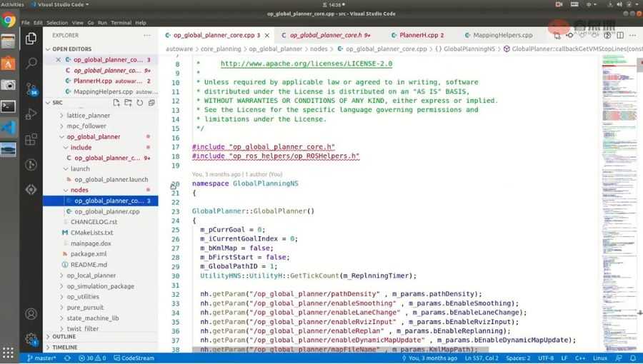Open the Explorer view in activity bar
This screenshot has height=364, width=643.
(31, 39)
